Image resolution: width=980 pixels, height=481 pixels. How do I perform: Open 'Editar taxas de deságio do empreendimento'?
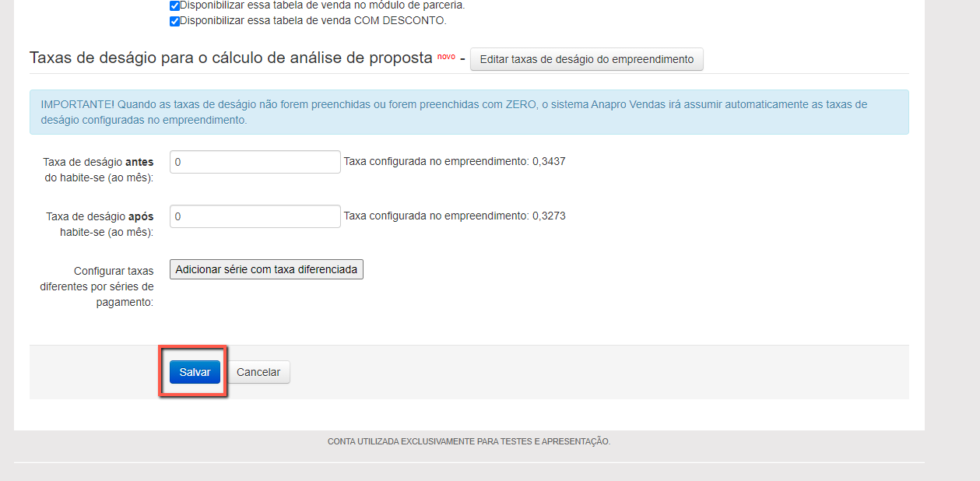coord(586,59)
